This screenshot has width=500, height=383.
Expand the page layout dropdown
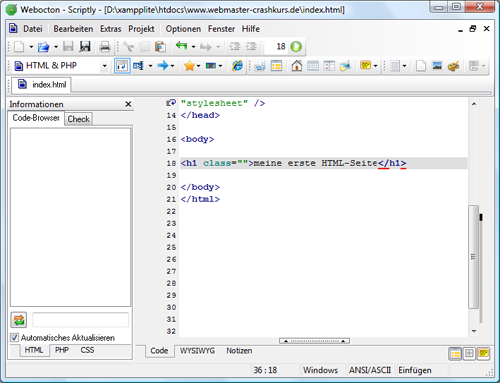click(404, 66)
